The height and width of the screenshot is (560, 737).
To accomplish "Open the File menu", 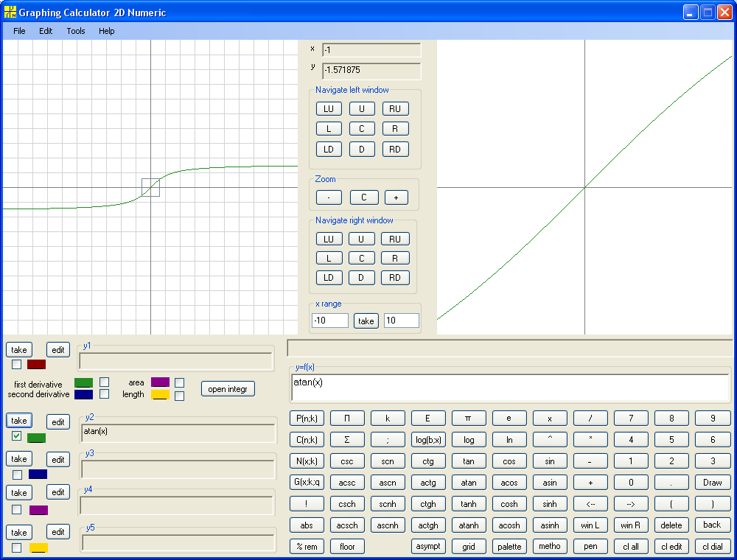I will tap(19, 31).
